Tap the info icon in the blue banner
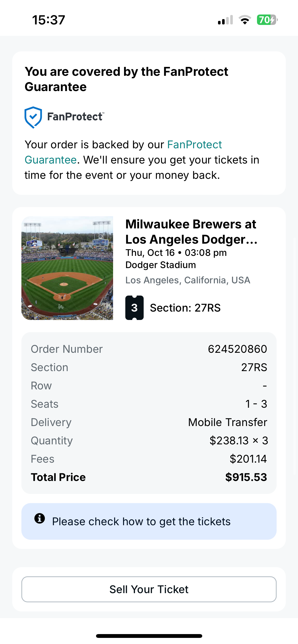This screenshot has height=644, width=298. pyautogui.click(x=40, y=518)
